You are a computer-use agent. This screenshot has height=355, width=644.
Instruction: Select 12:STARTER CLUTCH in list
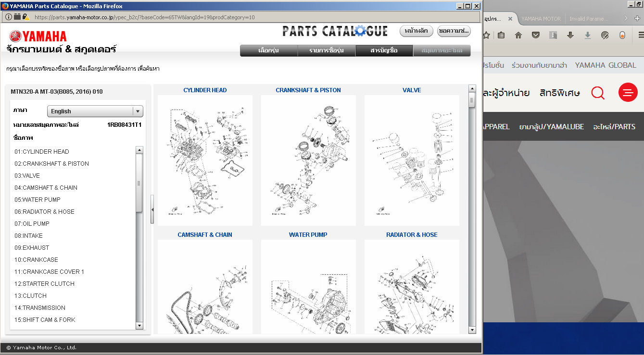pos(74,284)
